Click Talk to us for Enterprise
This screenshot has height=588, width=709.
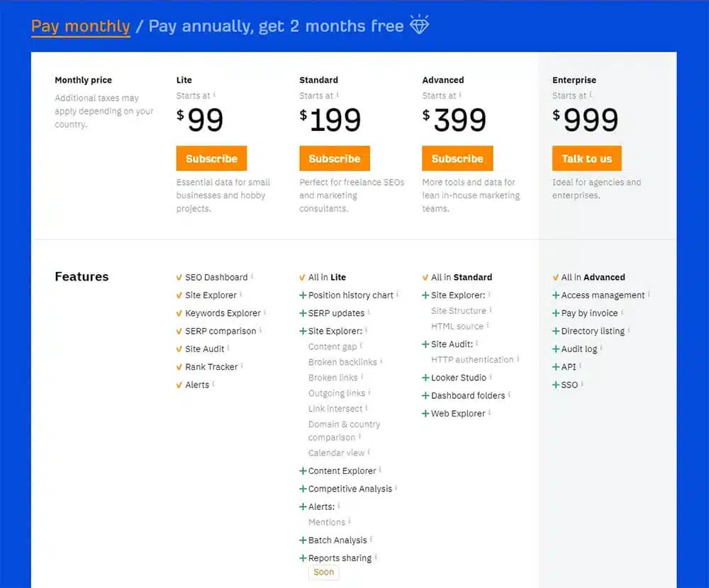click(586, 158)
